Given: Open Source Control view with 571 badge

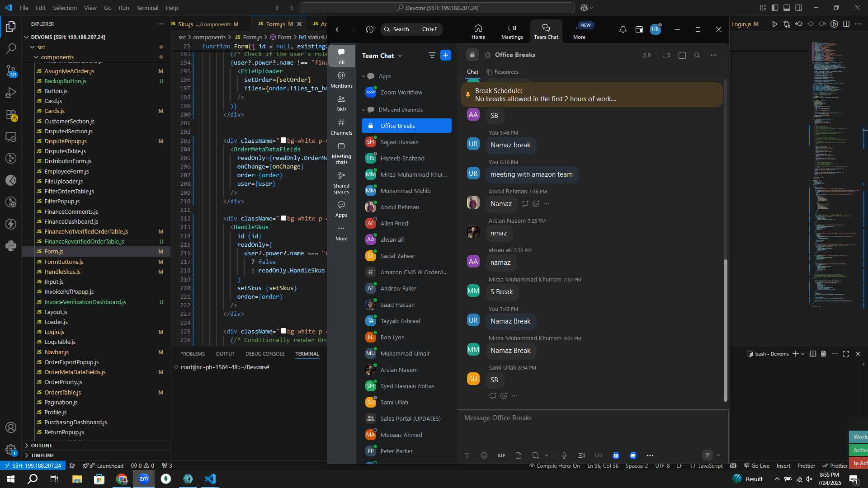Looking at the screenshot, I should click(11, 70).
